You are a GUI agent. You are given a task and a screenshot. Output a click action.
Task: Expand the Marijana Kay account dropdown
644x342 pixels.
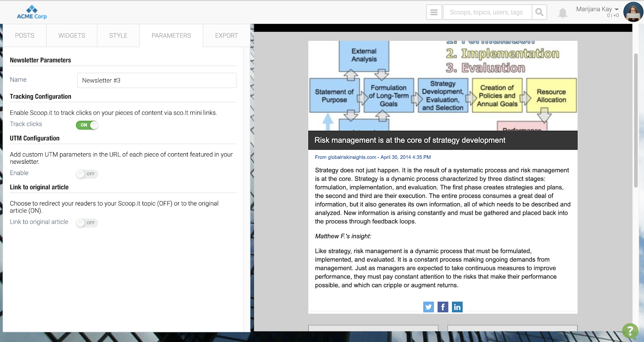click(x=597, y=9)
